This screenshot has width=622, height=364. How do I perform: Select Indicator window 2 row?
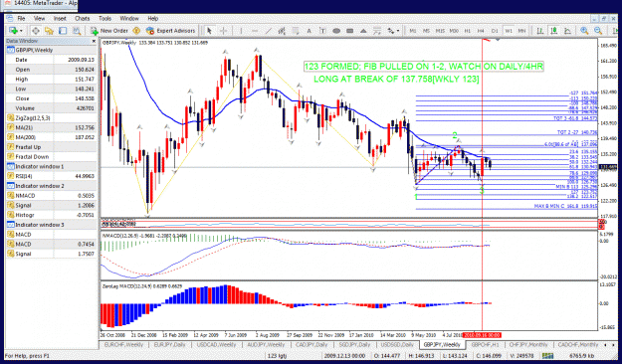coord(51,186)
